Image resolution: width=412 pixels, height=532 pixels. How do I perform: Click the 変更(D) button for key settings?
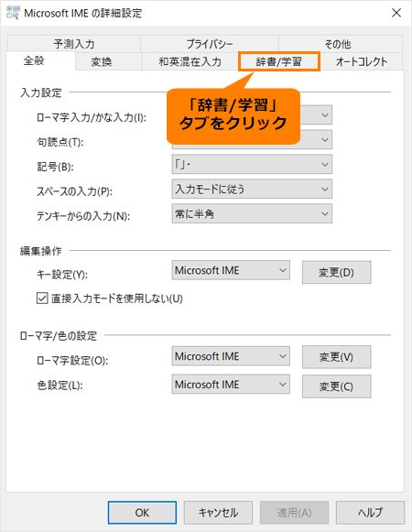pos(336,272)
